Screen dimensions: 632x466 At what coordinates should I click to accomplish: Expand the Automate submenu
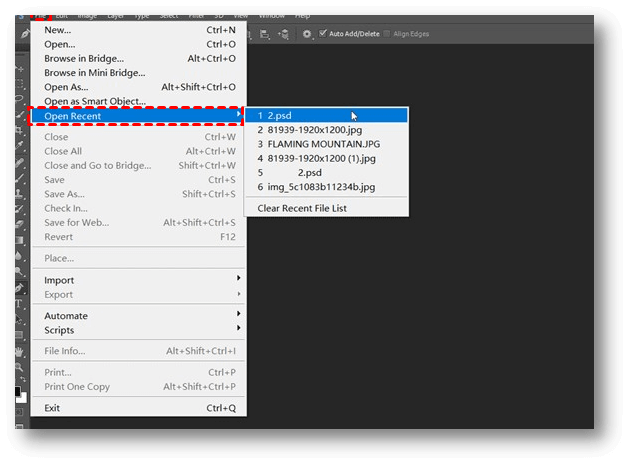point(139,316)
